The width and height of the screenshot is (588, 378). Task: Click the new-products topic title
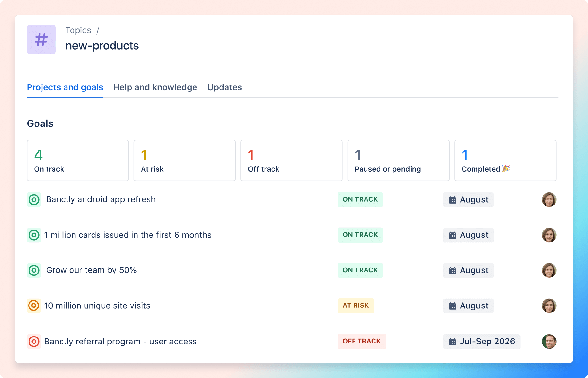102,46
